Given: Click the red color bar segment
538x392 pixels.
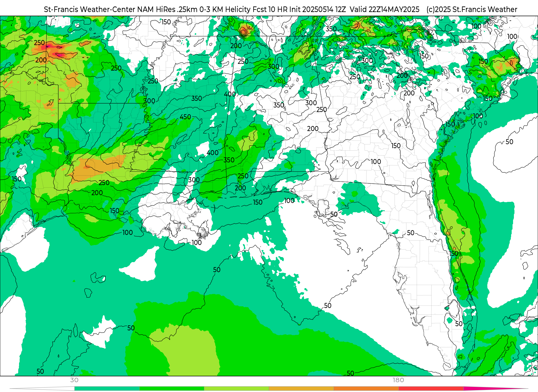Looking at the screenshot, I should [x=431, y=389].
